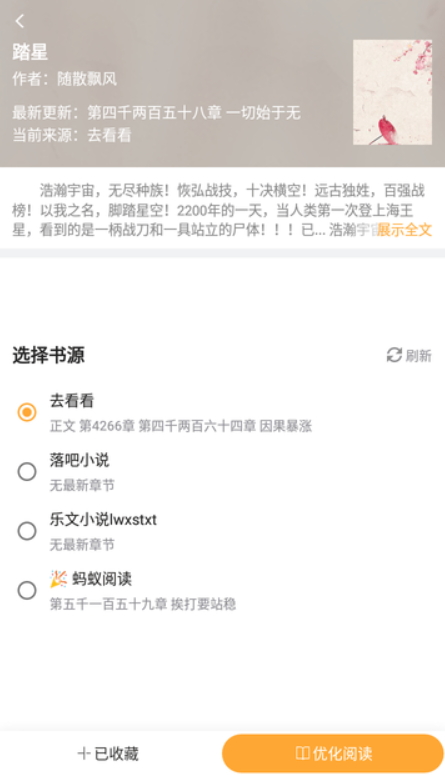
Task: Open latest chapter 第四千两百五十八章 一切始于无
Action: click(x=194, y=113)
